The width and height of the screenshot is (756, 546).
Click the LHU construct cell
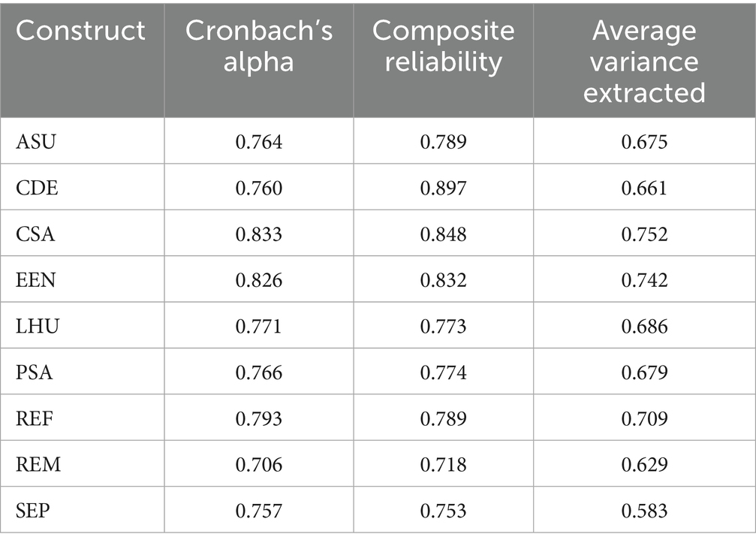tap(37, 326)
